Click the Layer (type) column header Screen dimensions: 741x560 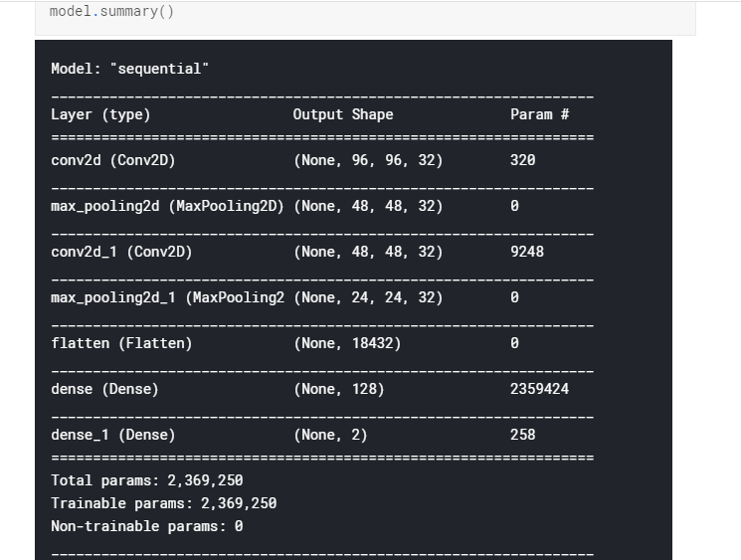[100, 114]
